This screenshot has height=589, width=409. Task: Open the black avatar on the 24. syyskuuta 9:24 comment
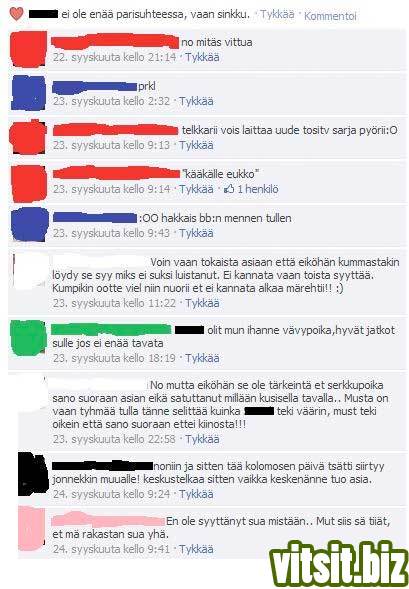(x=33, y=474)
